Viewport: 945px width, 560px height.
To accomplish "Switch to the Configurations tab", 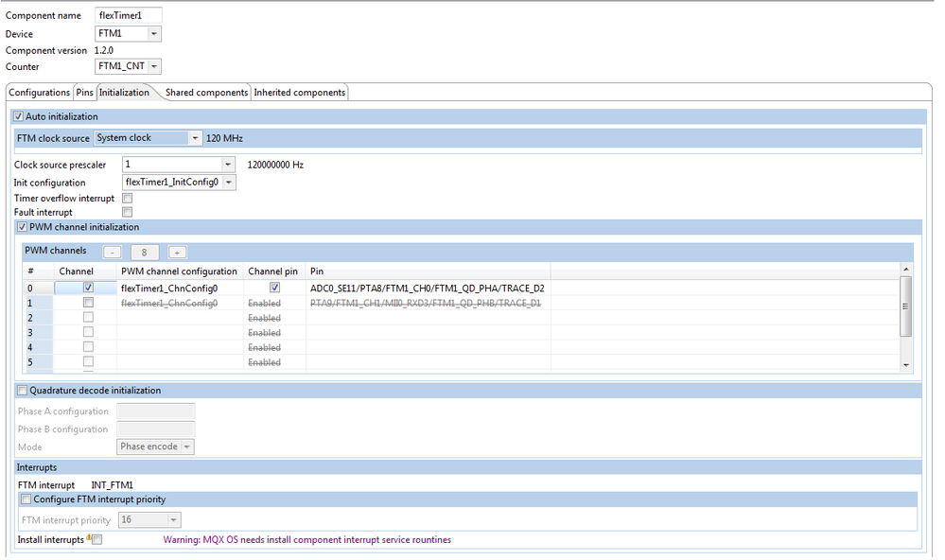I will coord(39,92).
